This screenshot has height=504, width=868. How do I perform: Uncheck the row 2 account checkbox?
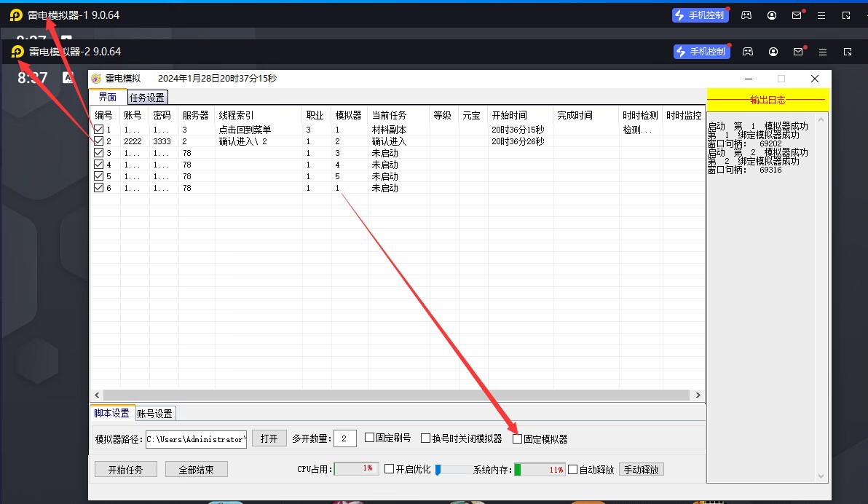point(98,141)
